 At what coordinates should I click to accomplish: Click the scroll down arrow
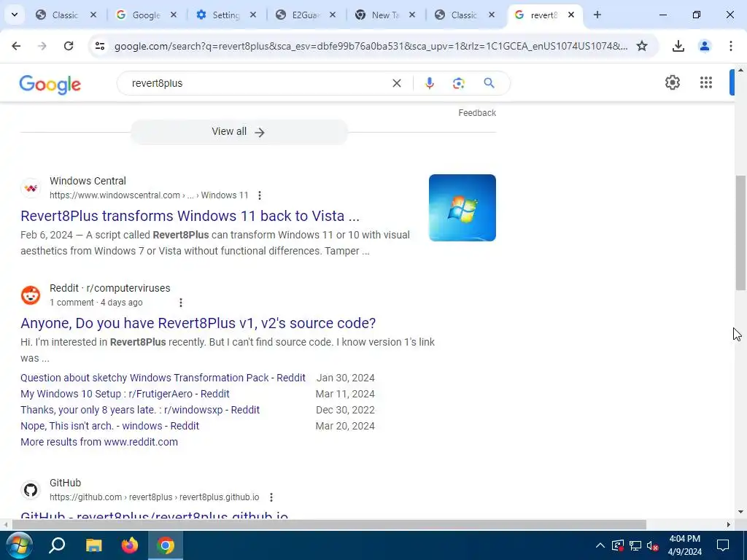coord(740,513)
